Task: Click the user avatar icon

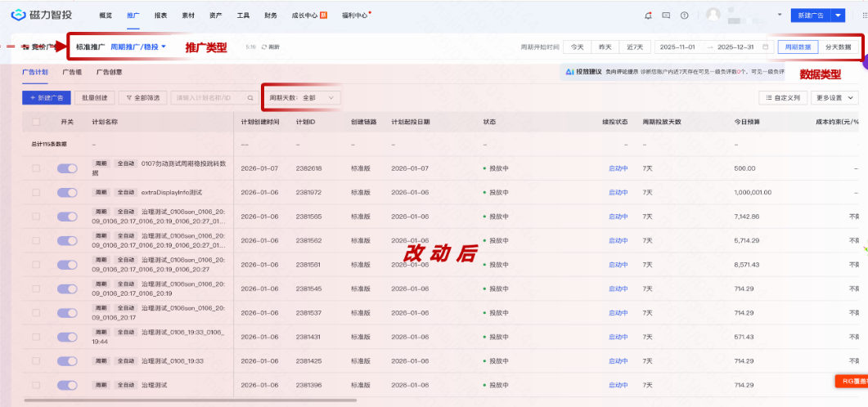Action: coord(713,15)
